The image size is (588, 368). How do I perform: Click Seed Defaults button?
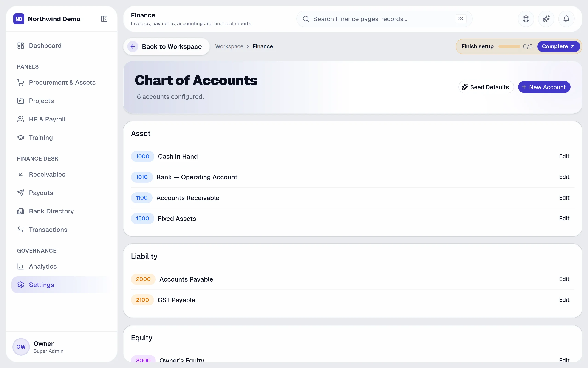coord(486,87)
